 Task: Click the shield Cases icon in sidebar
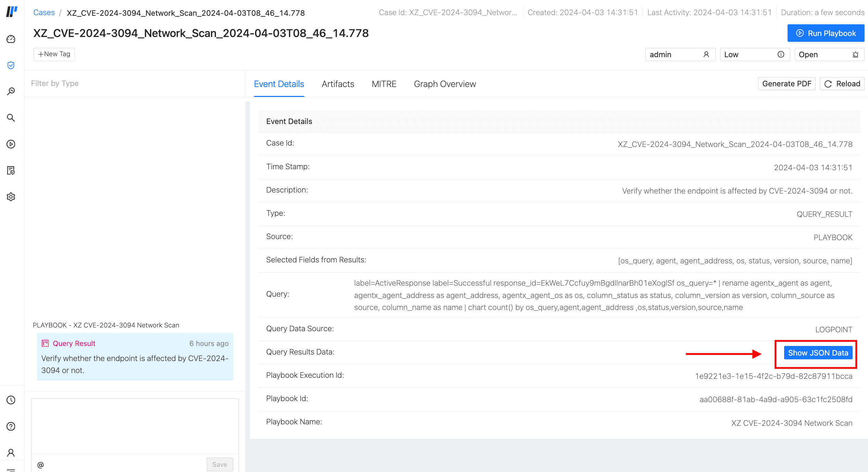point(11,65)
